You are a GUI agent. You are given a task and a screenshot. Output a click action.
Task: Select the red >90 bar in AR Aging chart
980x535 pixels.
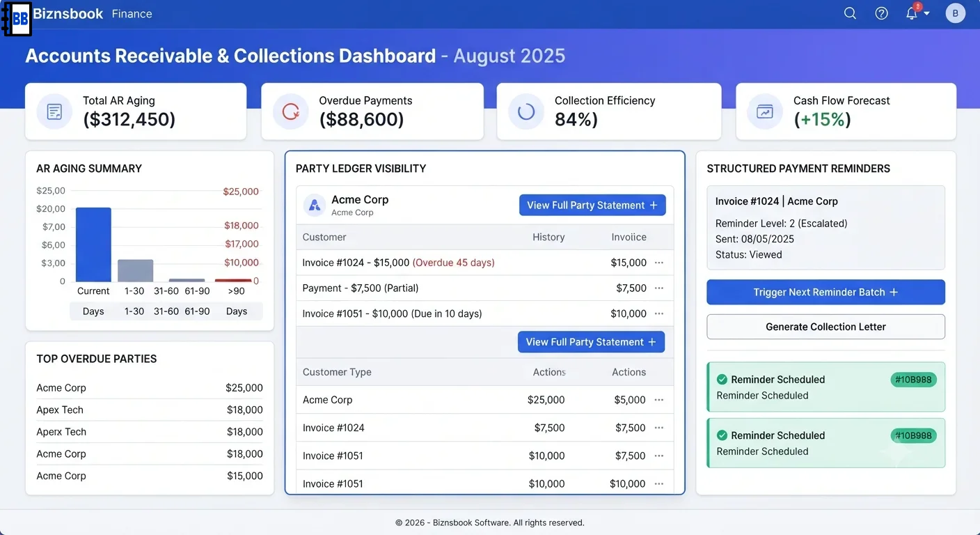click(233, 280)
